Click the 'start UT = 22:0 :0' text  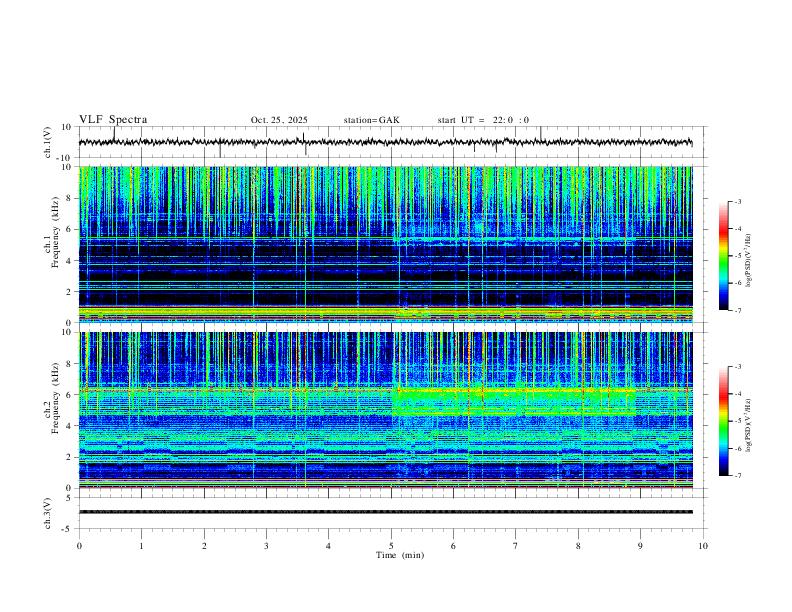pos(483,120)
